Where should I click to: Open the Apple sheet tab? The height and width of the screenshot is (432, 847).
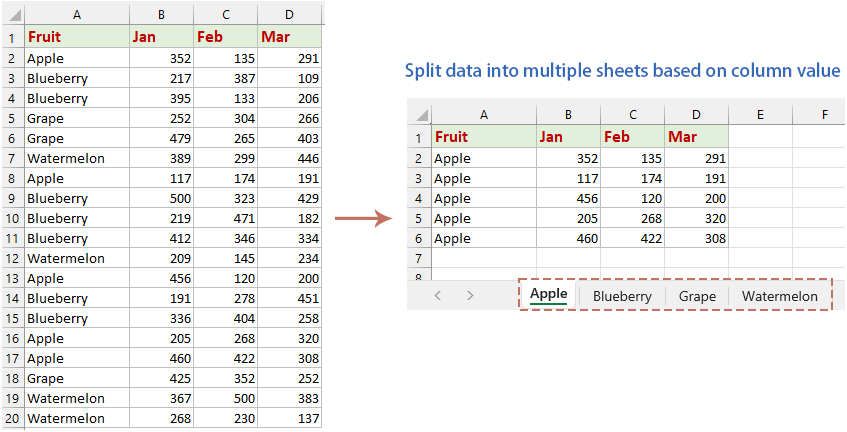click(548, 294)
